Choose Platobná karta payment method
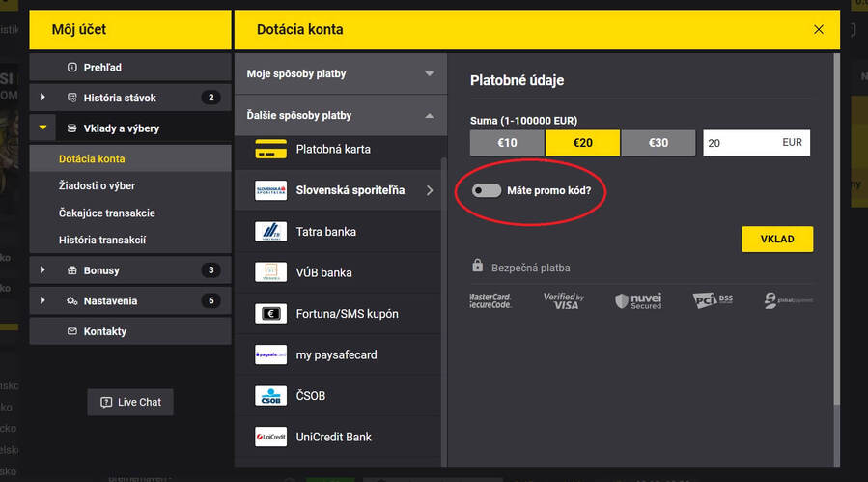Screen dimensions: 868x482 [x=338, y=149]
